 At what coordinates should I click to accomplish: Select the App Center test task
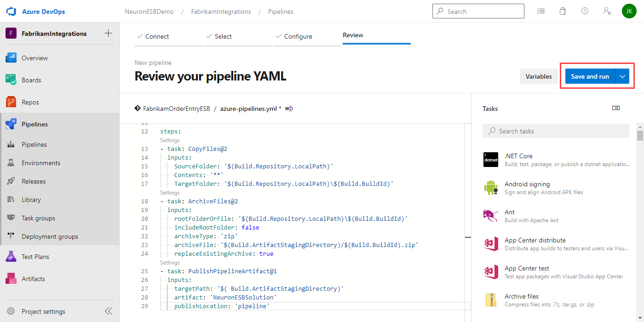[556, 272]
